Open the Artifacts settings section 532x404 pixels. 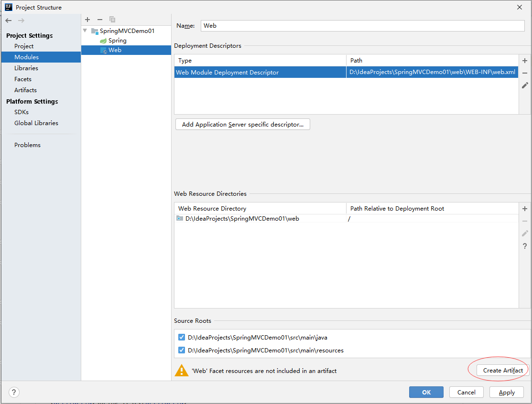pyautogui.click(x=25, y=90)
